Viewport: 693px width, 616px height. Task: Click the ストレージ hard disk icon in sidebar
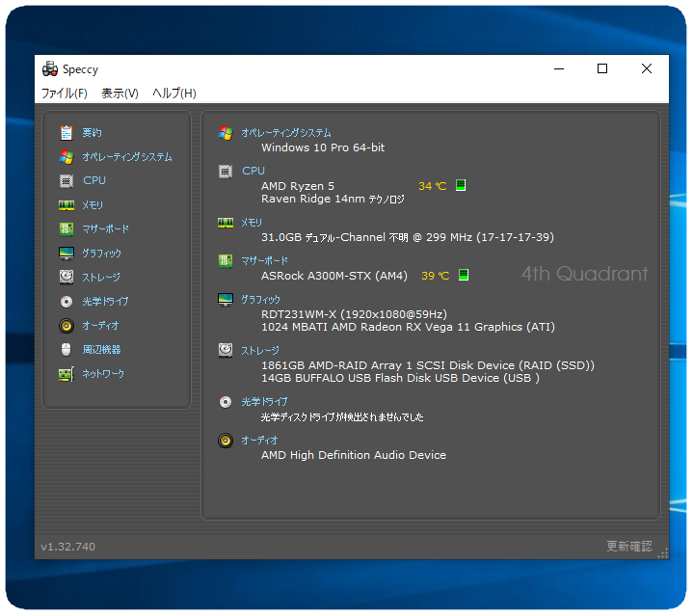click(67, 277)
